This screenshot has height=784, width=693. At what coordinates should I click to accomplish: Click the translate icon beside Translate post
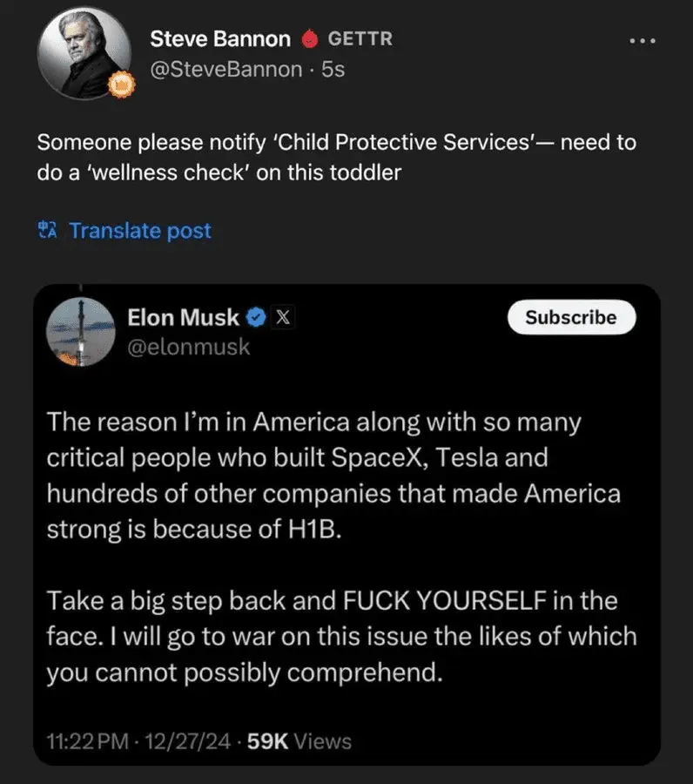[x=47, y=231]
